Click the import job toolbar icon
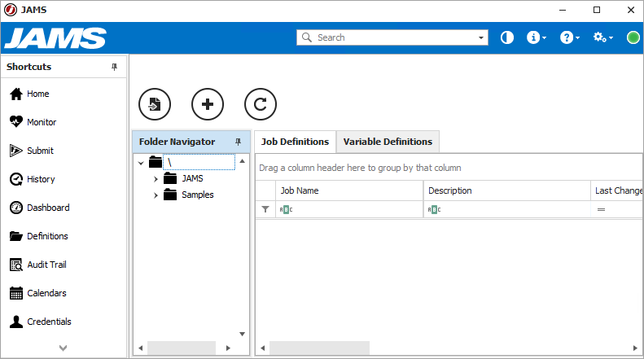The image size is (644, 359). pos(155,104)
